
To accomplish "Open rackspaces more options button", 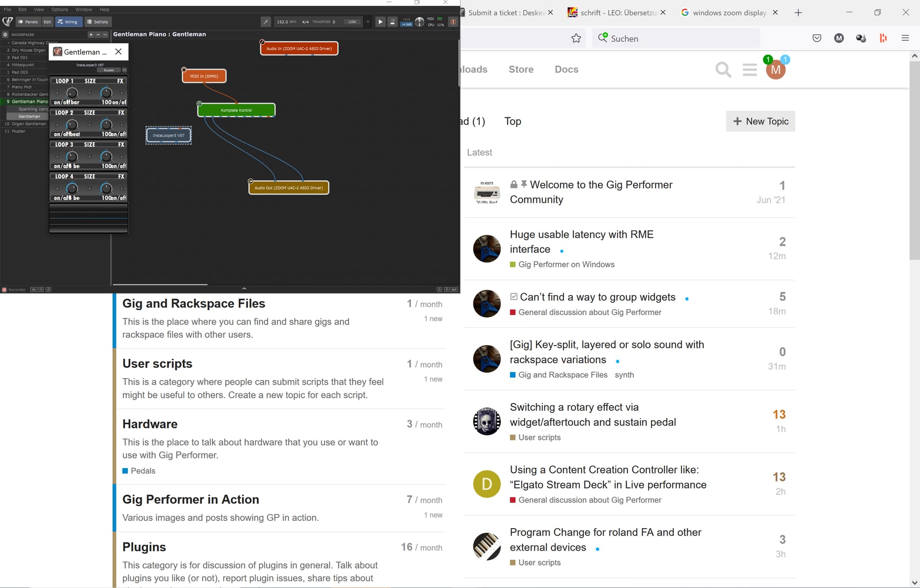I will (x=105, y=35).
